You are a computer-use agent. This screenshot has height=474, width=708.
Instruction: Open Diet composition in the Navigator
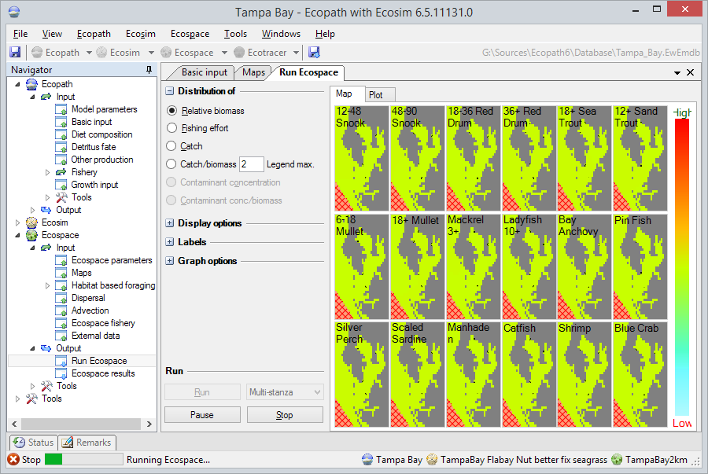coord(101,134)
